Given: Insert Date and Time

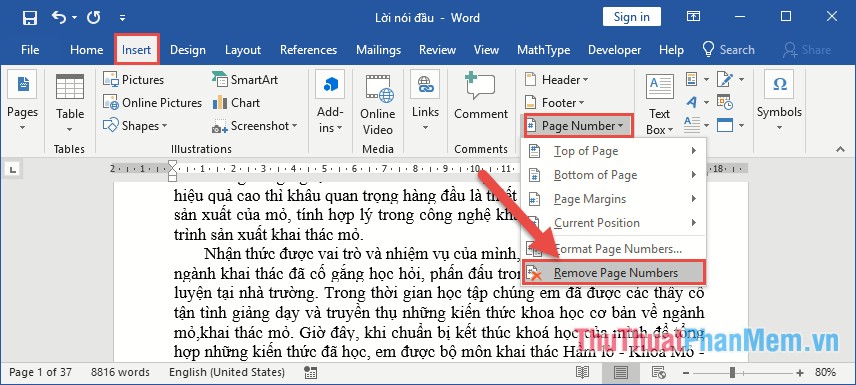Looking at the screenshot, I should point(725,103).
